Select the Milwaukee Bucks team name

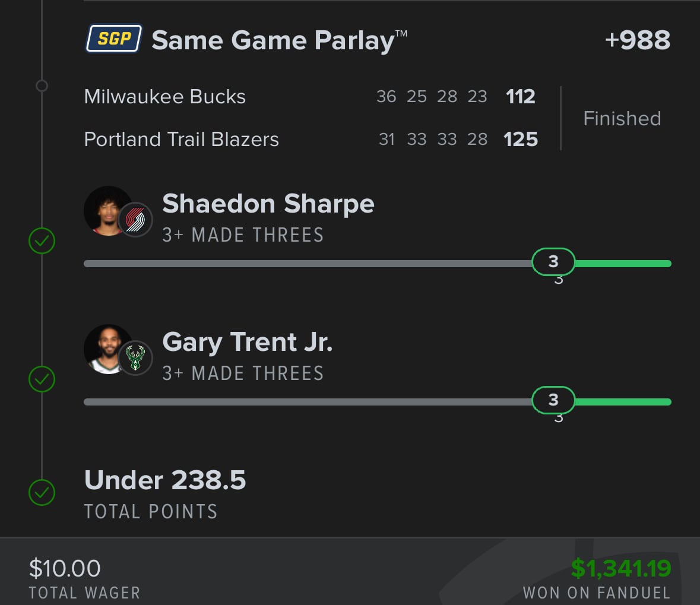tap(164, 96)
